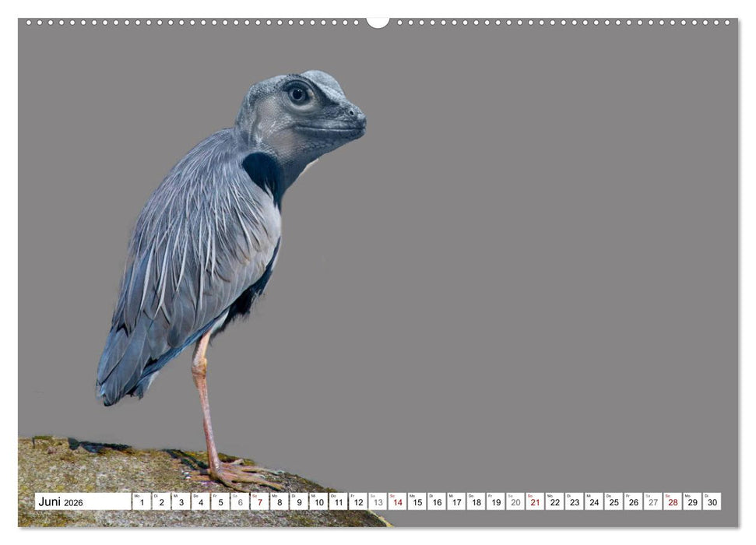
Task: Click the grayed Saturday 20 cell
Action: pos(515,502)
